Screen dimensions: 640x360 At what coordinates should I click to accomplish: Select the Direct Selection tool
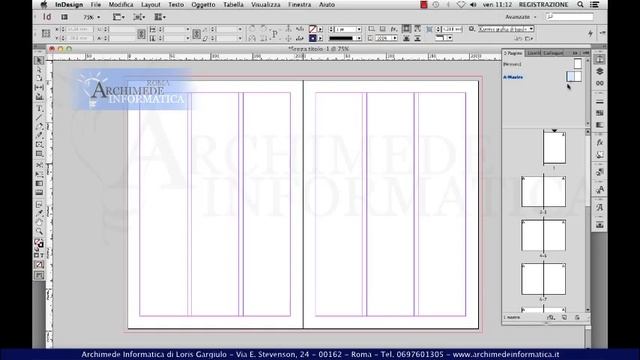point(39,69)
